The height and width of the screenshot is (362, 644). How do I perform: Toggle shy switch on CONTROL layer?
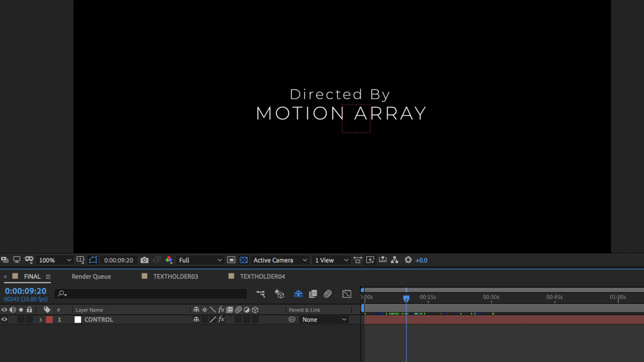(x=196, y=320)
